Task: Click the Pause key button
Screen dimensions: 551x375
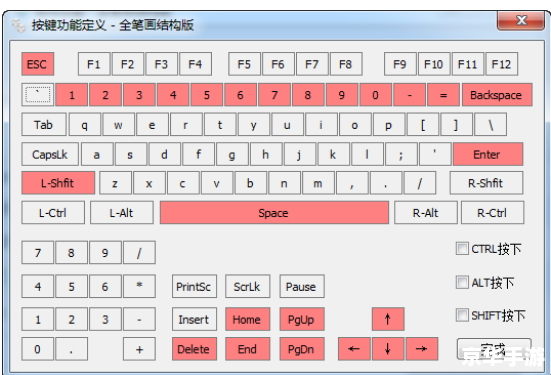Action: pyautogui.click(x=302, y=286)
